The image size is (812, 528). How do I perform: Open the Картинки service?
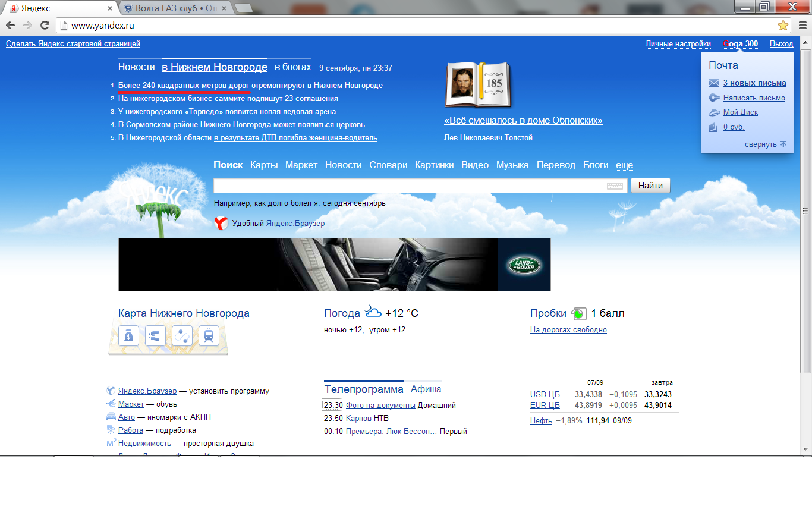pos(435,165)
